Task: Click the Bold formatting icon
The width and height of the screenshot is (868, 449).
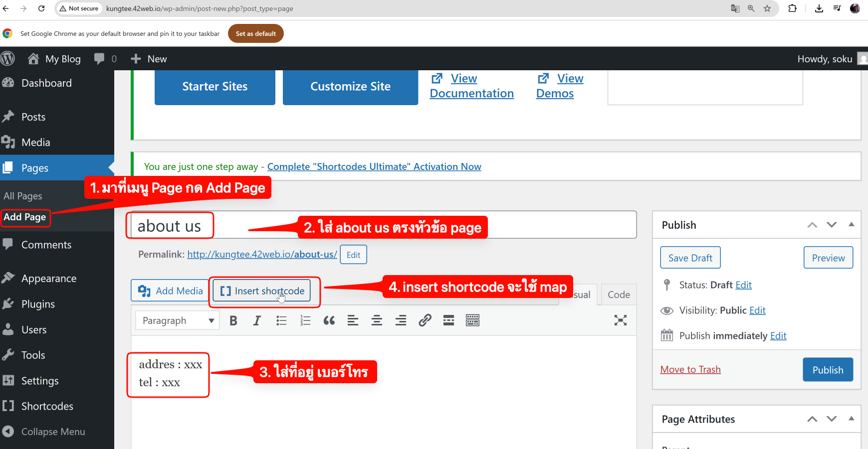Action: click(x=233, y=320)
